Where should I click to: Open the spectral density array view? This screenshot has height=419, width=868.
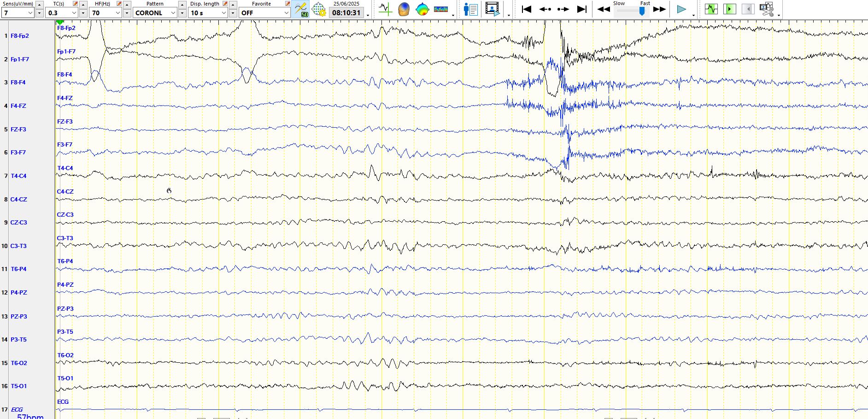tap(441, 9)
